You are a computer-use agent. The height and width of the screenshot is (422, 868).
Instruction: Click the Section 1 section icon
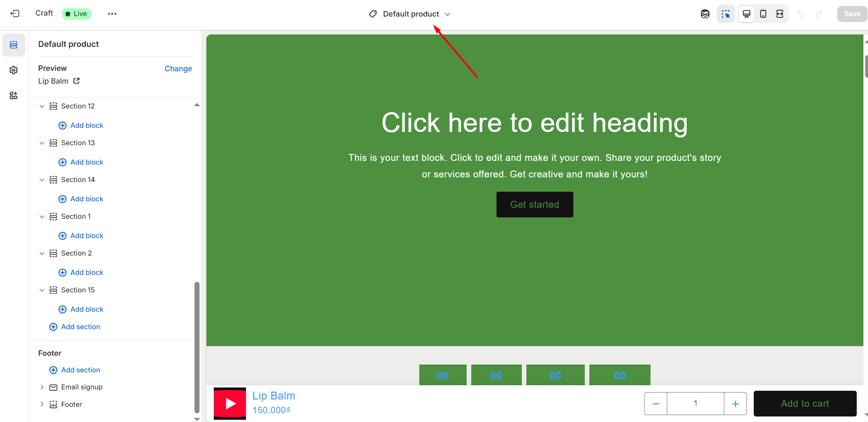tap(53, 217)
